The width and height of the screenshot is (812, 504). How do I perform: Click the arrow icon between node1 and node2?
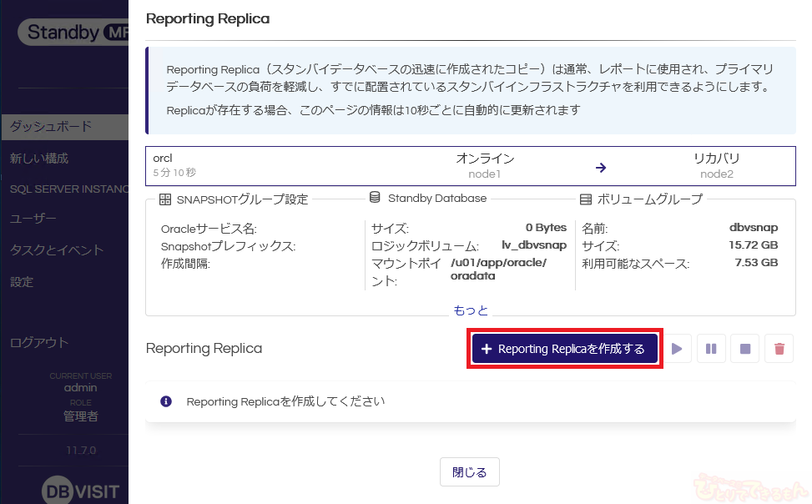tap(601, 168)
